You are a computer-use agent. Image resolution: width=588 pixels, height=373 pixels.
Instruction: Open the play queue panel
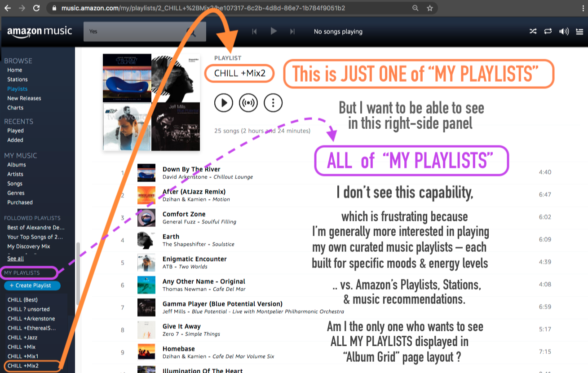pos(579,31)
